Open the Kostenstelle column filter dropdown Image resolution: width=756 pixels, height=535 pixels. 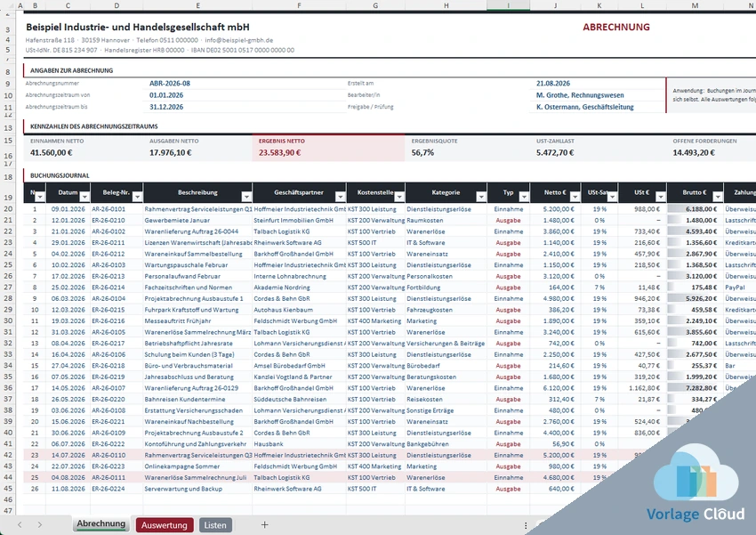tap(399, 197)
